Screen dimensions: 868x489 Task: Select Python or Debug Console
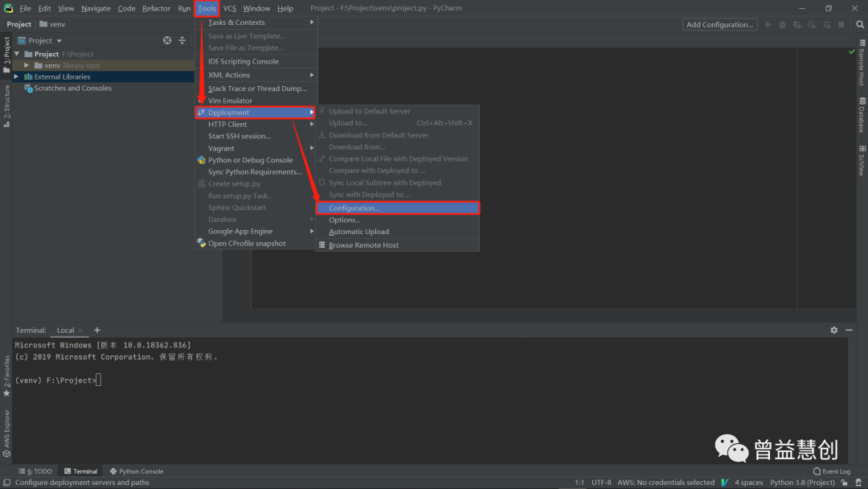[256, 160]
